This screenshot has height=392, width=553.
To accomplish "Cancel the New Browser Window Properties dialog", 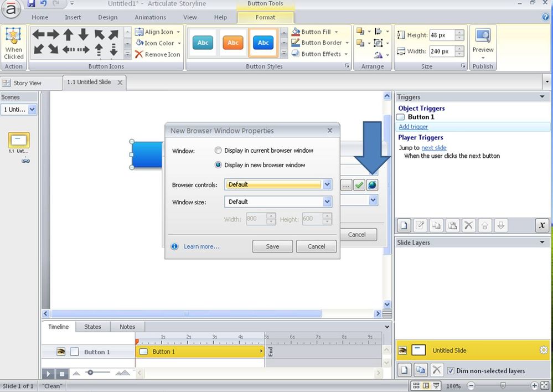I will [316, 246].
